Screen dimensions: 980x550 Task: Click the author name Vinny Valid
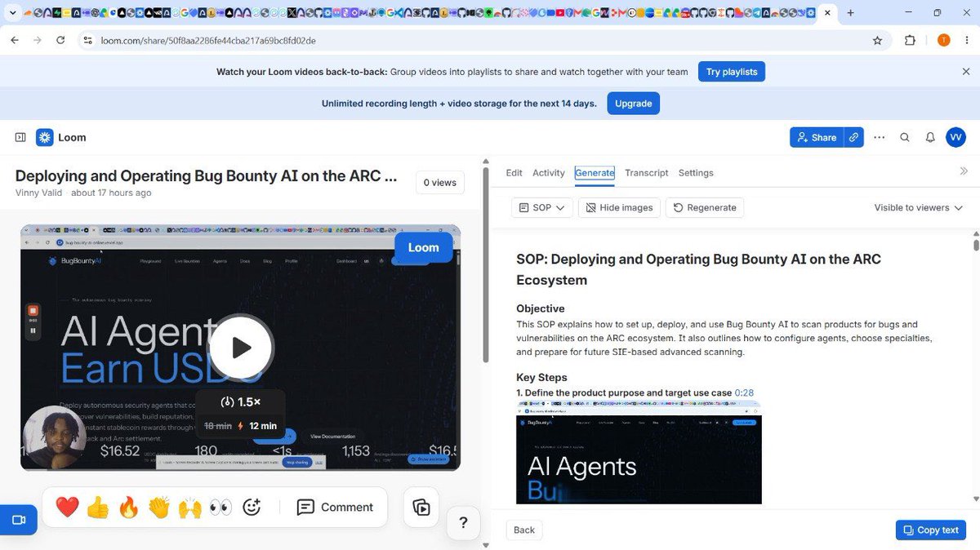pyautogui.click(x=39, y=193)
